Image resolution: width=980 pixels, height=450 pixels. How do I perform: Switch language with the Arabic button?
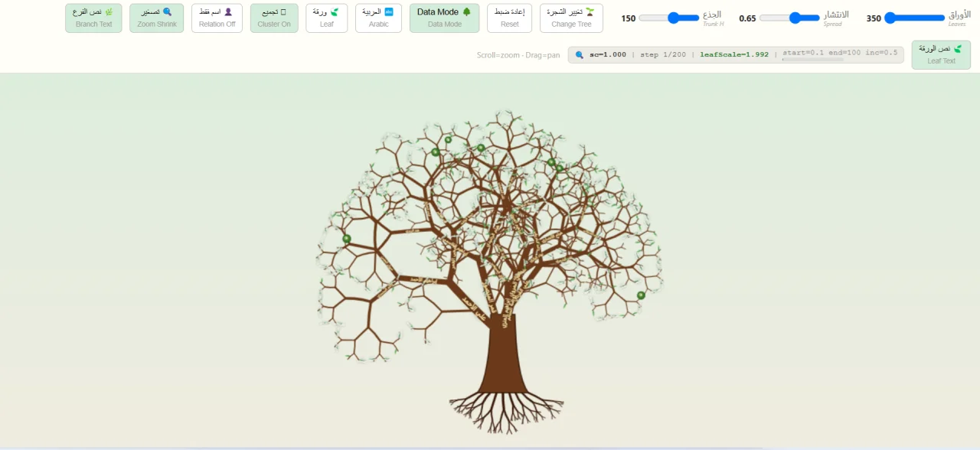click(x=378, y=18)
